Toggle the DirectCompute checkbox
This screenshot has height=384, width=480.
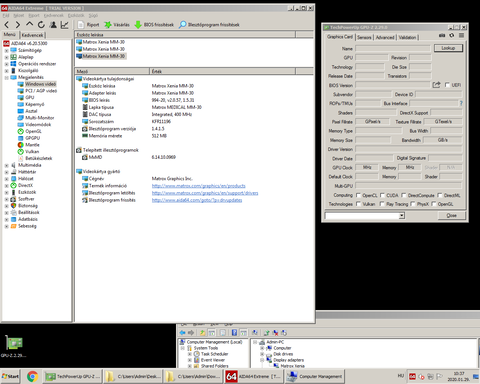tap(404, 195)
